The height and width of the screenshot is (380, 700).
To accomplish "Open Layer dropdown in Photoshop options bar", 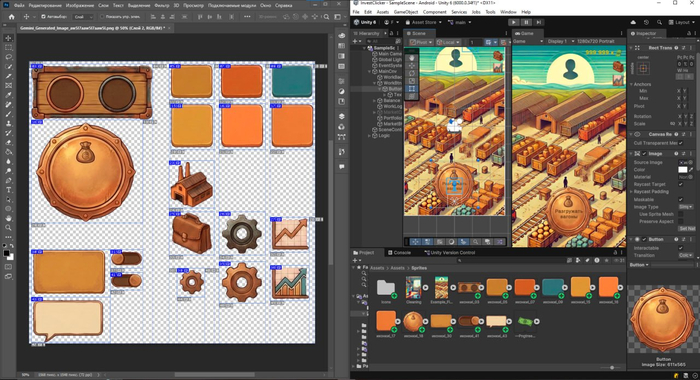I will [83, 17].
